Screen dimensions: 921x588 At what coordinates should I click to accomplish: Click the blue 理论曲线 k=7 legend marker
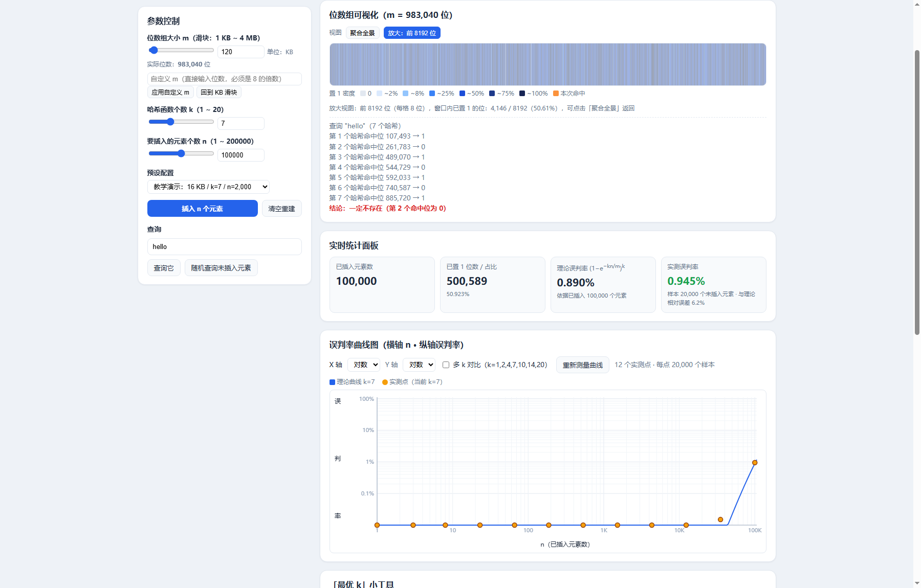(332, 382)
